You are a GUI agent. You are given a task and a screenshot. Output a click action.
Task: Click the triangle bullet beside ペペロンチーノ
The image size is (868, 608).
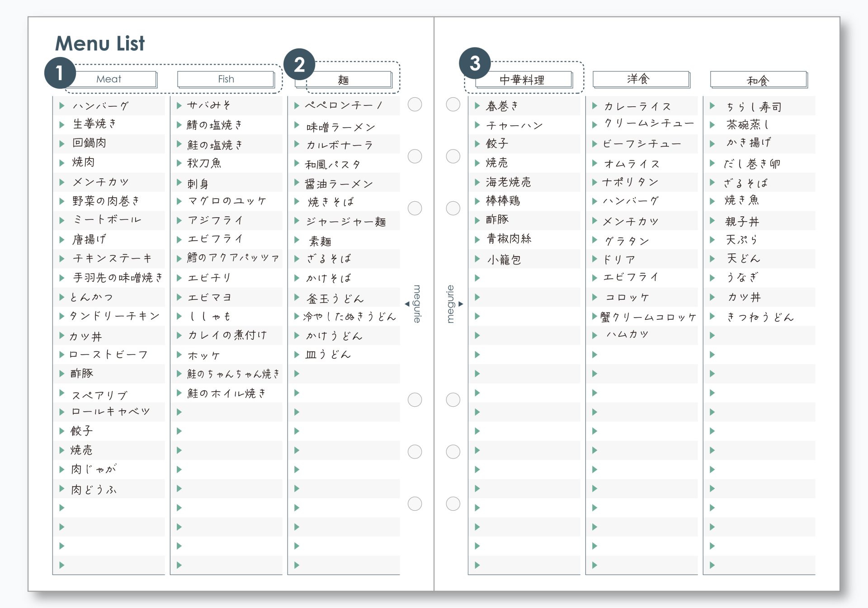pos(297,105)
